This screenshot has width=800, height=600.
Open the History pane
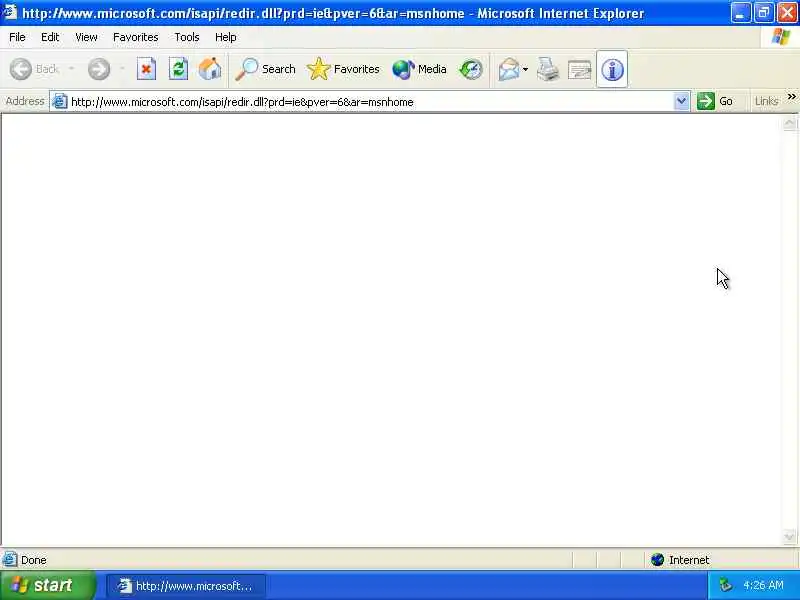pos(470,69)
